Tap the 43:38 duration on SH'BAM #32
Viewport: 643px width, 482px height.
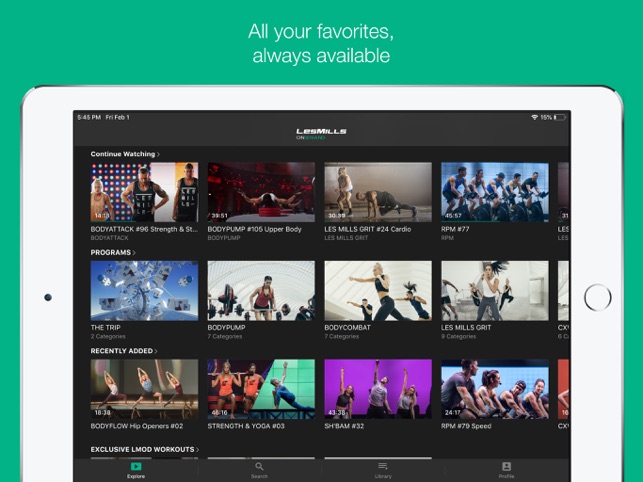pyautogui.click(x=337, y=413)
